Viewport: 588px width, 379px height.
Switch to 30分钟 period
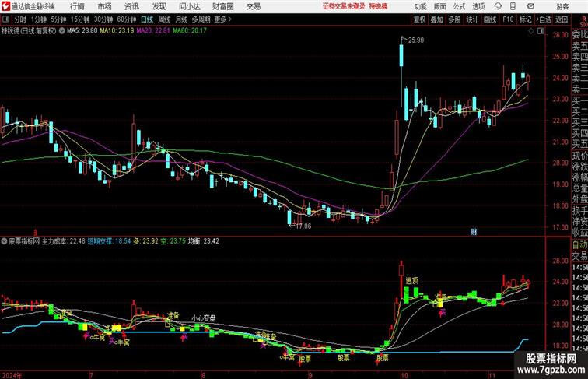pos(103,19)
